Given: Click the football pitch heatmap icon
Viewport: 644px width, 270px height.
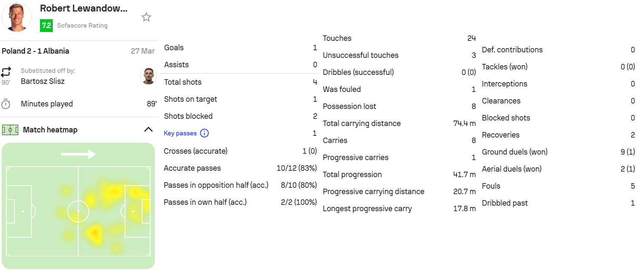Looking at the screenshot, I should 10,130.
